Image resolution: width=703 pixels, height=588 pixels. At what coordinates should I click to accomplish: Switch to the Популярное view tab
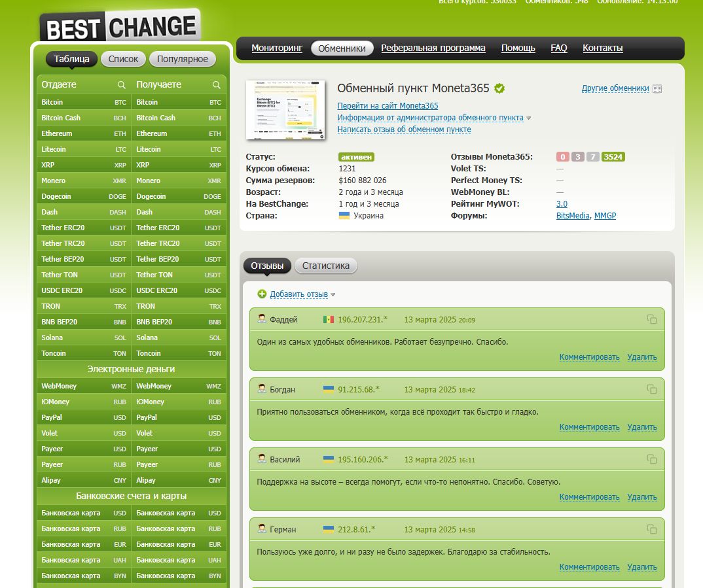(182, 59)
